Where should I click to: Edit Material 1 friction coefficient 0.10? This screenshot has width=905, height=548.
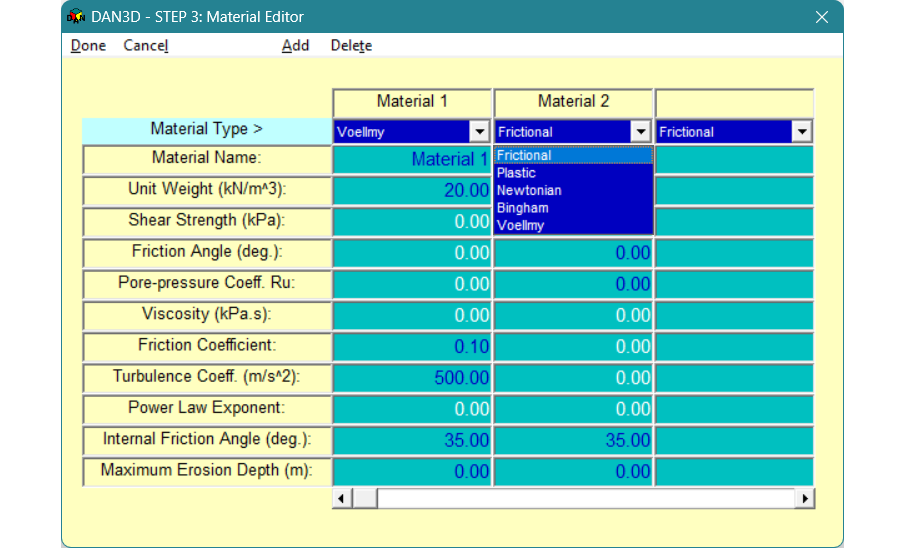click(412, 346)
